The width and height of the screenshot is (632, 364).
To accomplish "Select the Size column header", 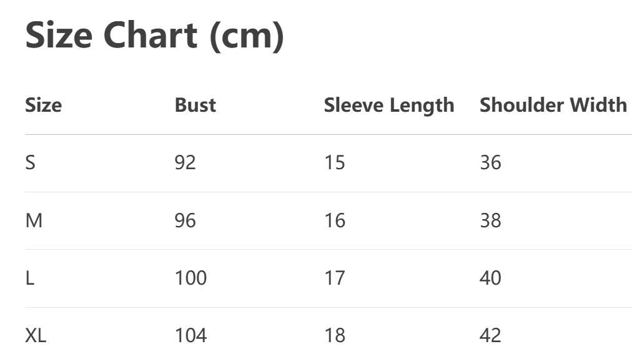I will click(43, 105).
